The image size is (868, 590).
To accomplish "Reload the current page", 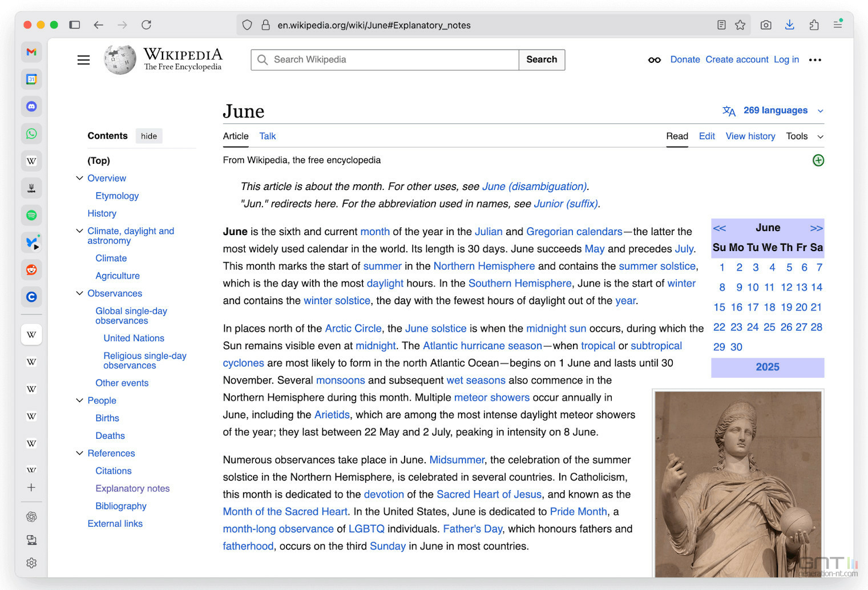I will pos(146,25).
